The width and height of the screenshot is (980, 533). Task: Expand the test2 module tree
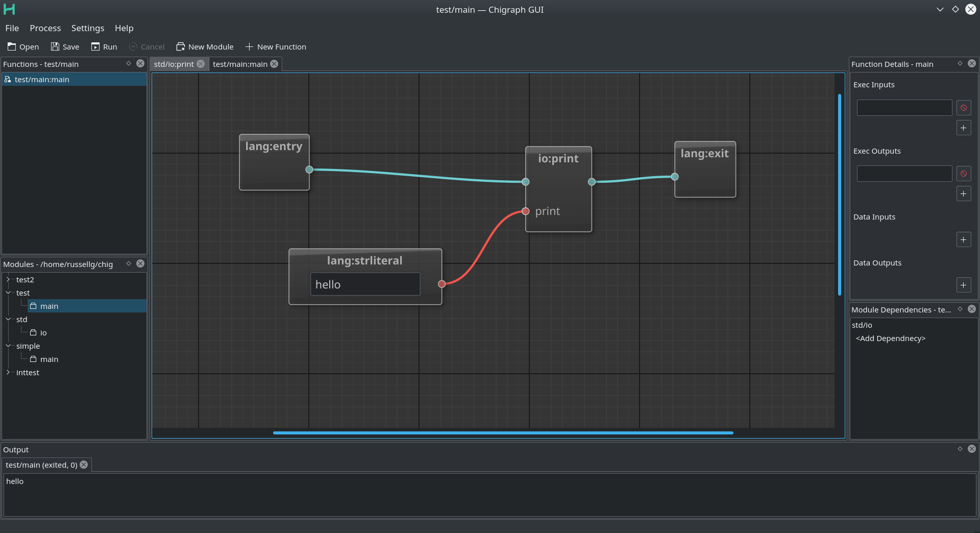point(8,279)
